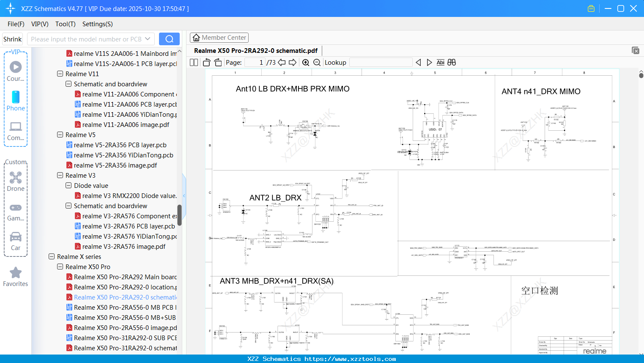The height and width of the screenshot is (363, 644).
Task: Select the Realme X50 Pro-2RA292-0 schematic.pdf tab
Action: 256,50
